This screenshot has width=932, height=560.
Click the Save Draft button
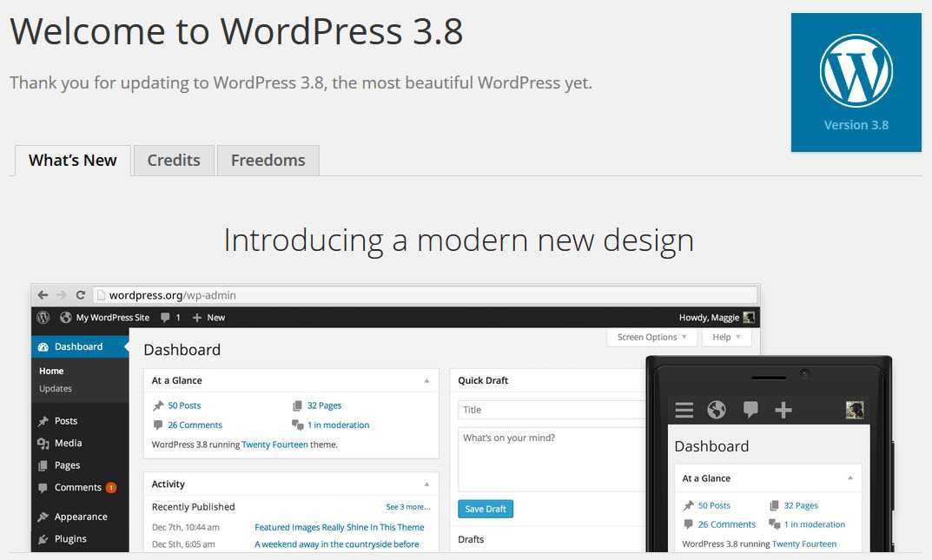click(x=486, y=509)
